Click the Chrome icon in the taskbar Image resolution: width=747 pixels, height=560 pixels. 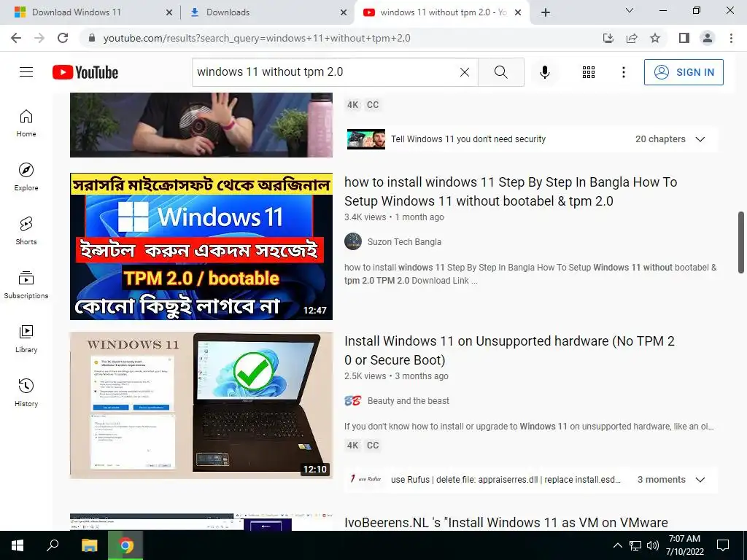125,545
